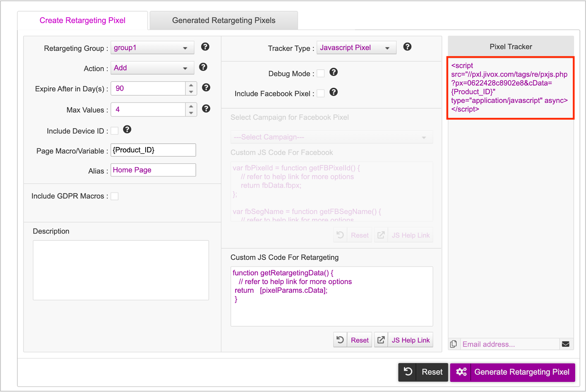The image size is (586, 392).
Task: Open help for Include Device ID
Action: pos(127,129)
